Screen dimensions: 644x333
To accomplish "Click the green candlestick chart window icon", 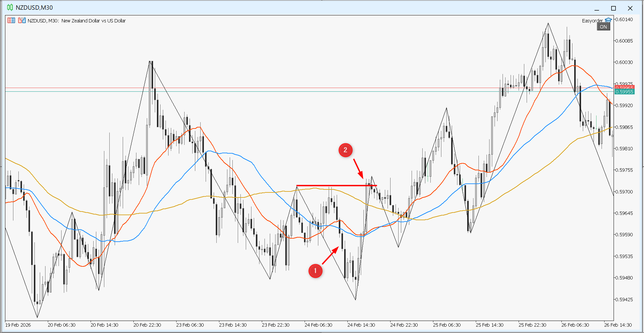I will click(x=10, y=7).
